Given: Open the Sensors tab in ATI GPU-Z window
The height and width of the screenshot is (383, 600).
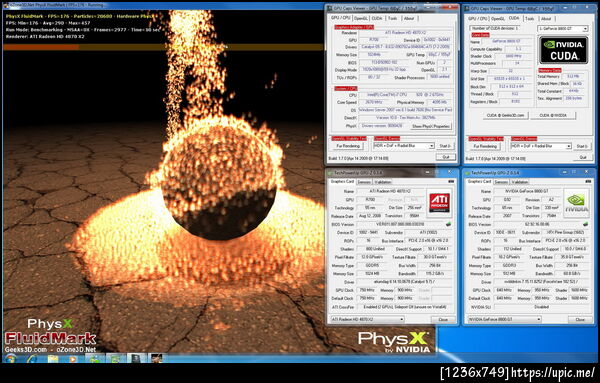Looking at the screenshot, I should [x=364, y=182].
